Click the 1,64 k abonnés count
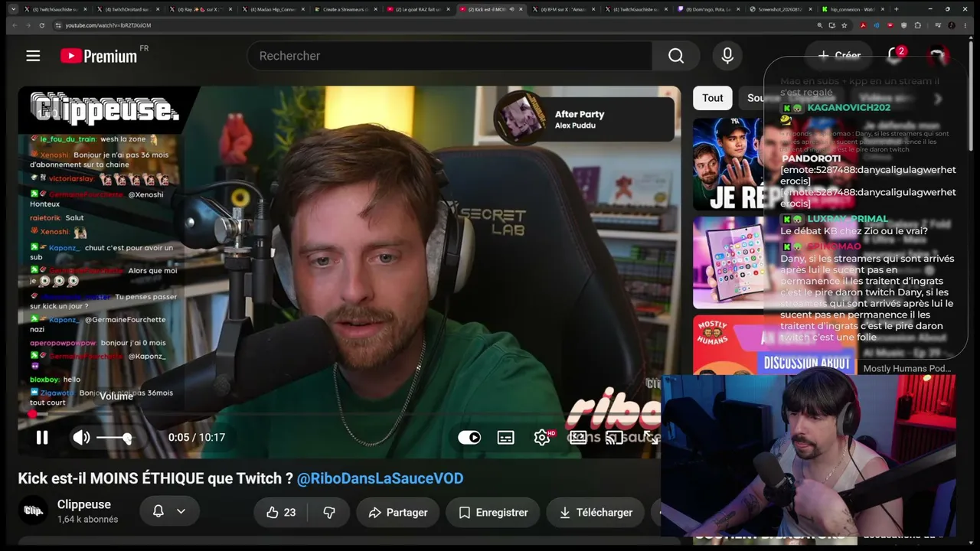The width and height of the screenshot is (980, 551). pyautogui.click(x=88, y=520)
